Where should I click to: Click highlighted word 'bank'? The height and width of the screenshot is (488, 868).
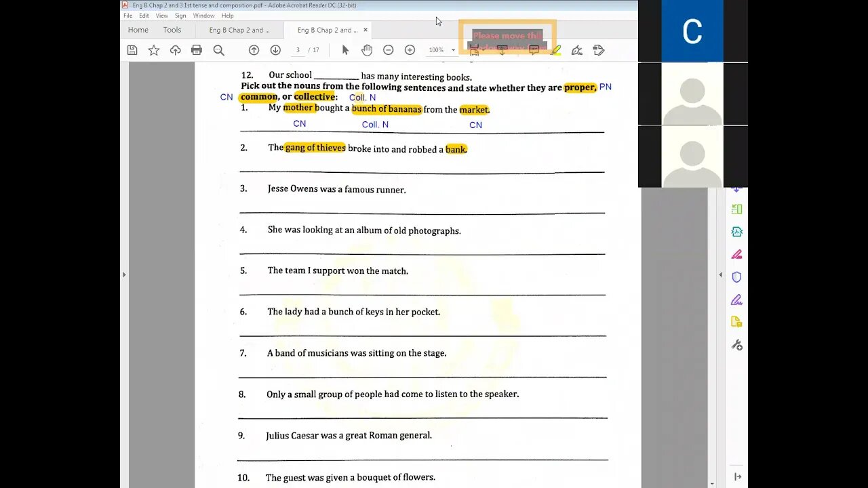[x=456, y=149]
